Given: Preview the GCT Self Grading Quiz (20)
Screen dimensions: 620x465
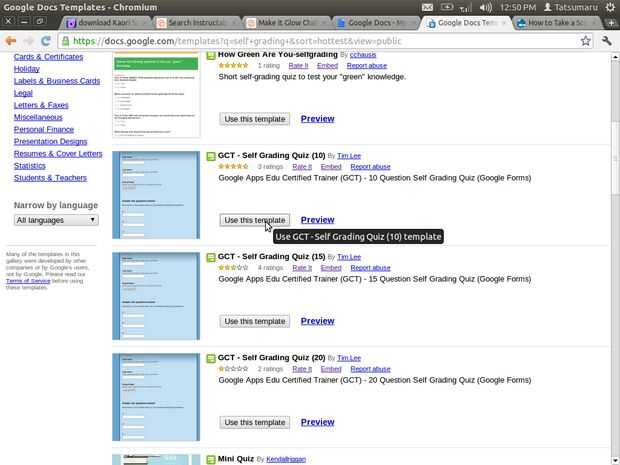Looking at the screenshot, I should (x=318, y=422).
